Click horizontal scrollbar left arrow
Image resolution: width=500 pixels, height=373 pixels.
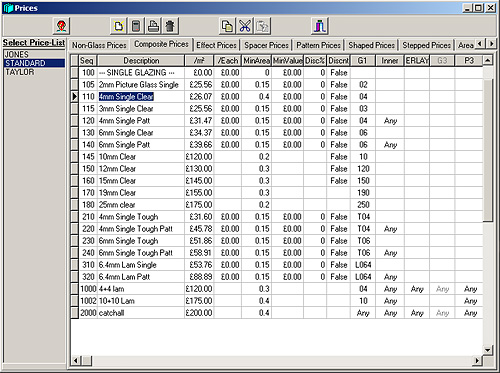[75, 360]
